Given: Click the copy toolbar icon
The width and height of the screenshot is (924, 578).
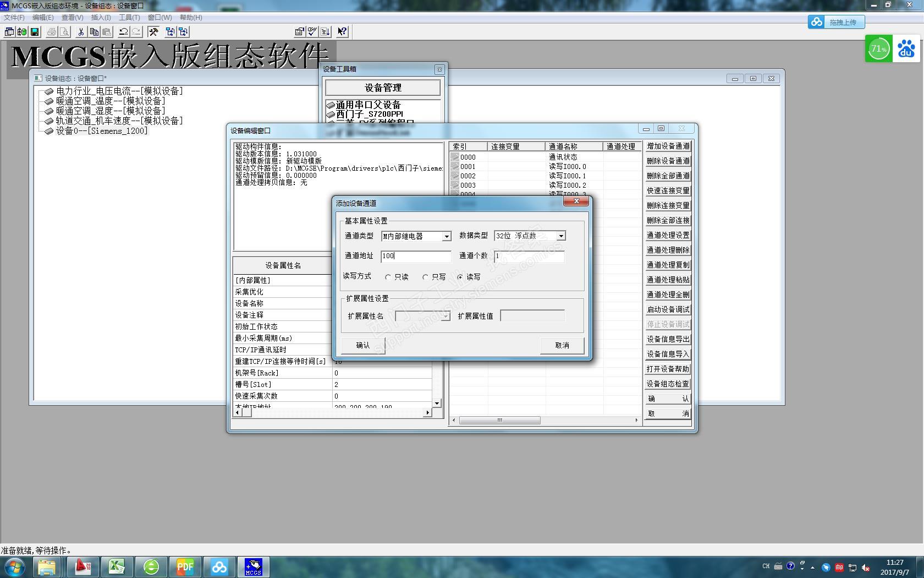Looking at the screenshot, I should click(x=94, y=32).
